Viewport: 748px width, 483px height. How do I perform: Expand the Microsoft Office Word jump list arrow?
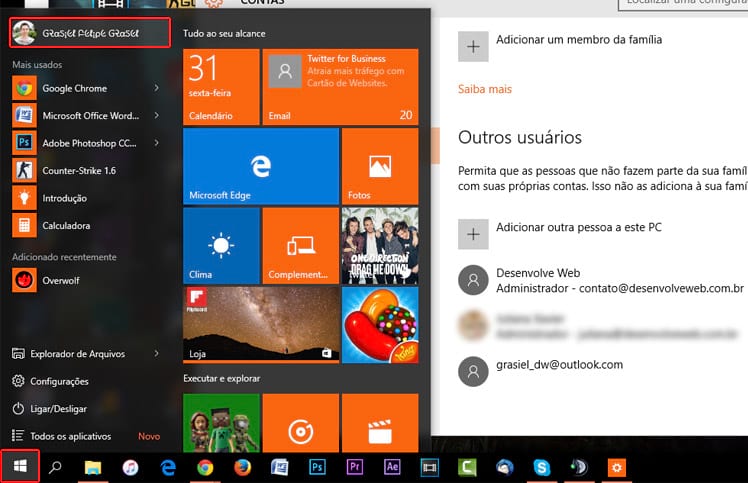(156, 116)
